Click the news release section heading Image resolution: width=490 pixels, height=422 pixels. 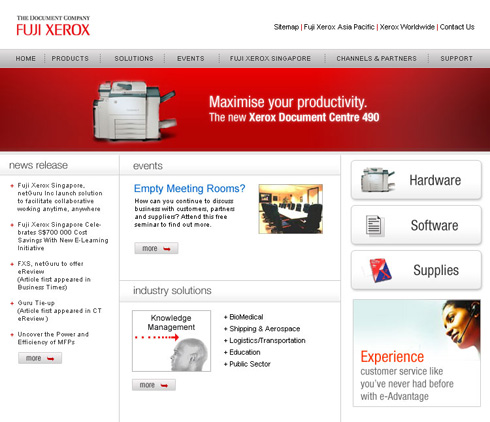38,165
